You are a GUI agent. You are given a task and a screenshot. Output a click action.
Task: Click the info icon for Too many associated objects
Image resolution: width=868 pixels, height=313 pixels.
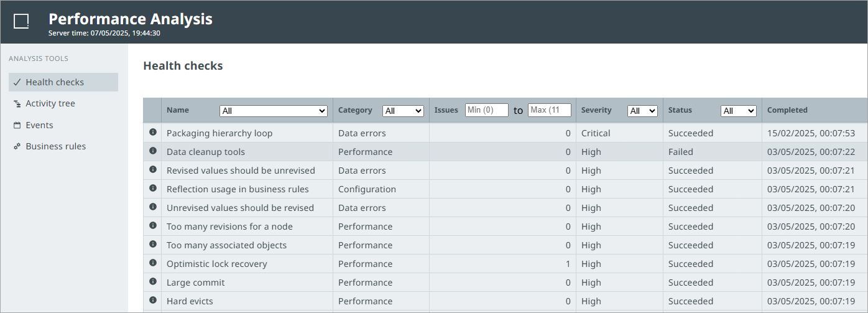(x=152, y=245)
